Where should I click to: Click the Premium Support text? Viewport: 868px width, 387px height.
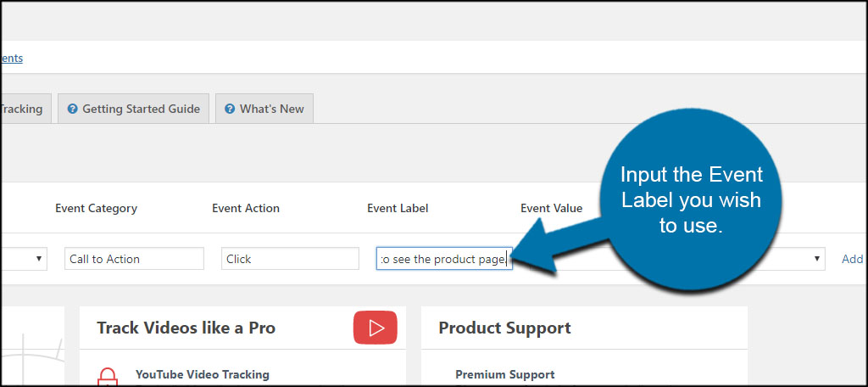tap(505, 375)
